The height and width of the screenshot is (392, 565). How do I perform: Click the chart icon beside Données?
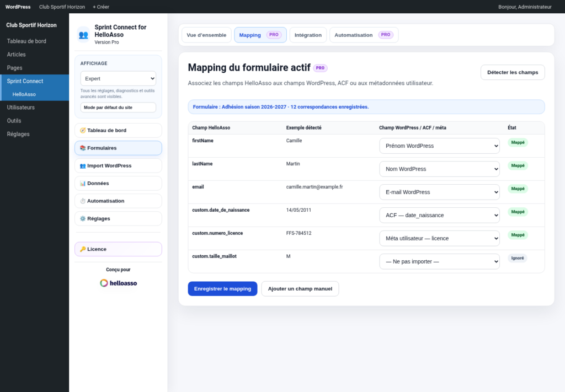pyautogui.click(x=83, y=183)
